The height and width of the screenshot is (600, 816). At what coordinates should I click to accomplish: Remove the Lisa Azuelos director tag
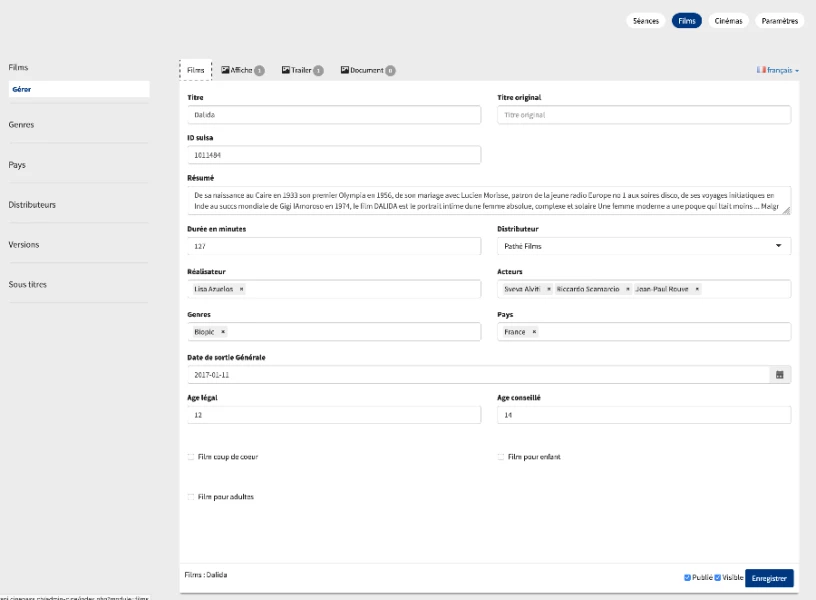242,289
